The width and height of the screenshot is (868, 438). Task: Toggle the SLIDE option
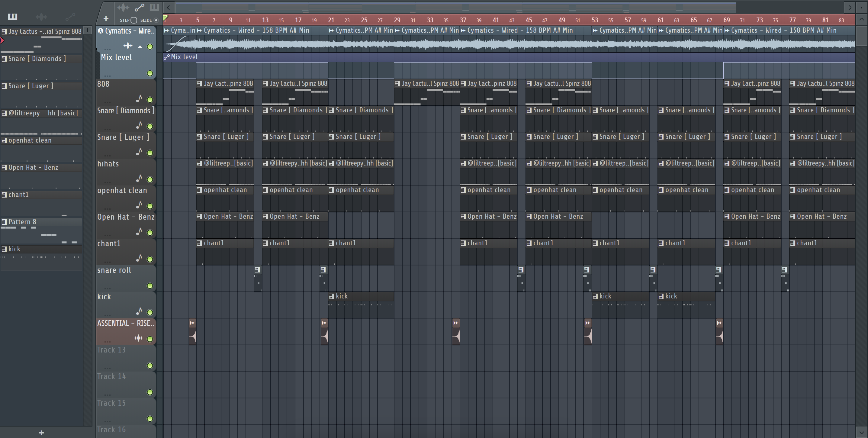coord(156,20)
